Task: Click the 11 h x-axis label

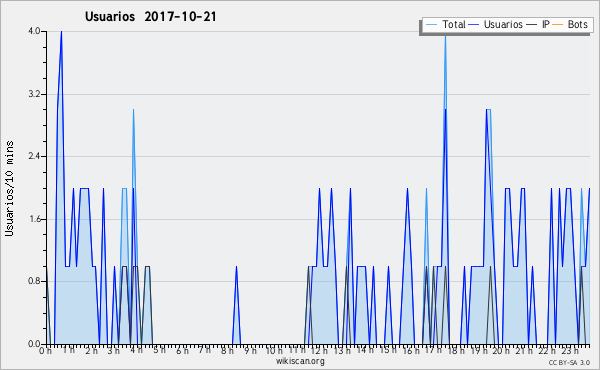Action: (x=297, y=350)
